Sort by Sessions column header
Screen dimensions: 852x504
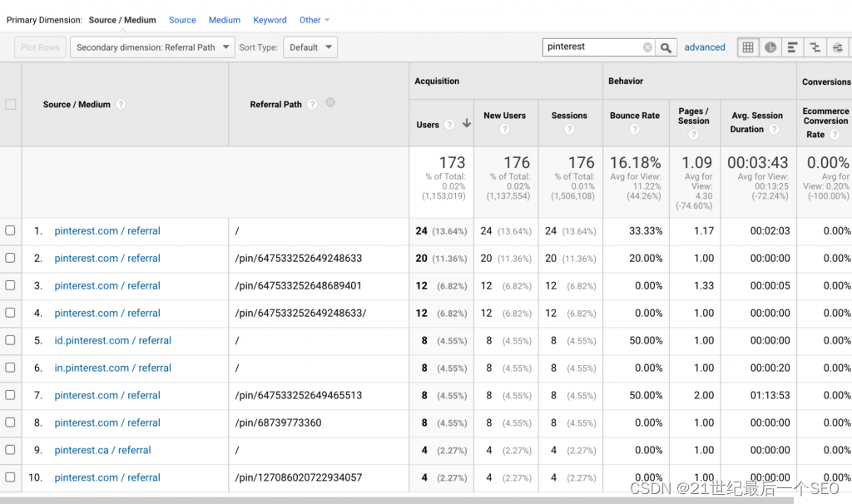(x=569, y=116)
